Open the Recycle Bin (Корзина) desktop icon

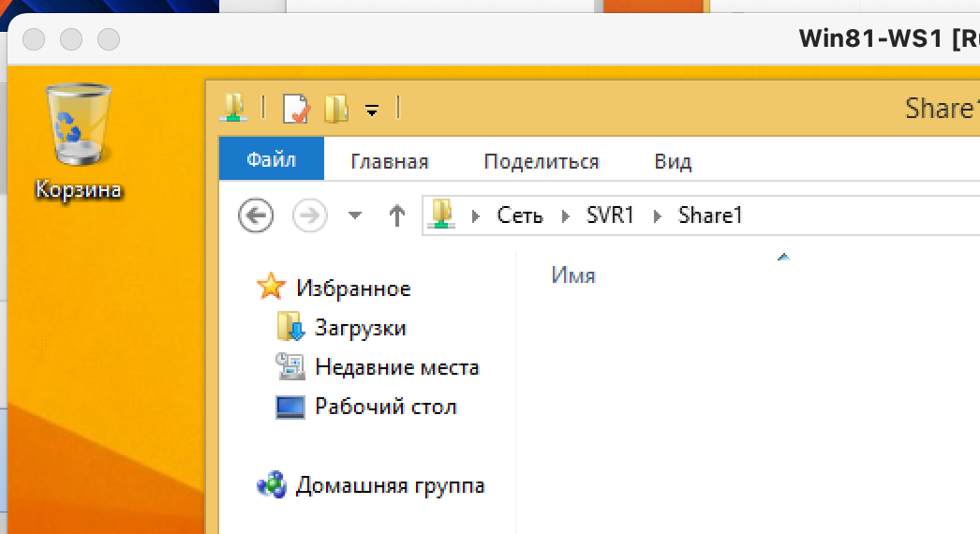point(78,141)
